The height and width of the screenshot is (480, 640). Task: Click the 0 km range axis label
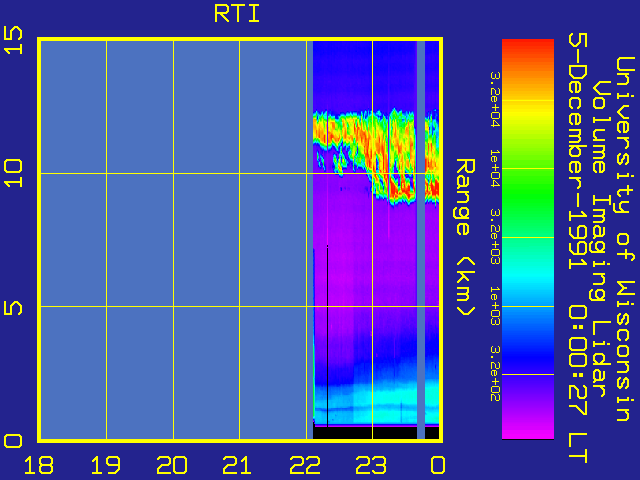(x=13, y=441)
